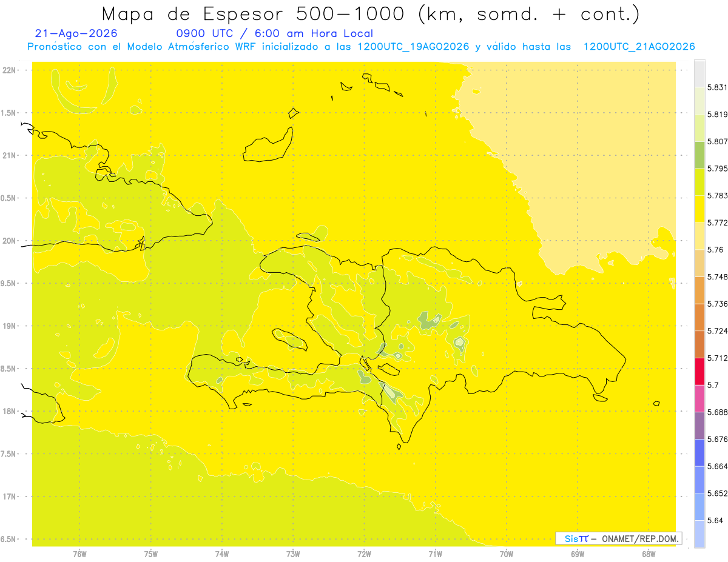Click the legend value '5.724'

(x=717, y=331)
